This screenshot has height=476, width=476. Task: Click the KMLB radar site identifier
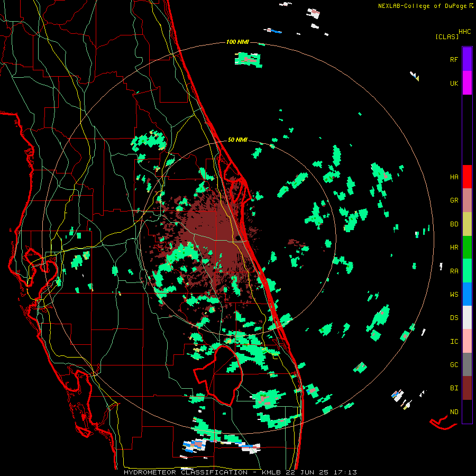tap(271, 472)
